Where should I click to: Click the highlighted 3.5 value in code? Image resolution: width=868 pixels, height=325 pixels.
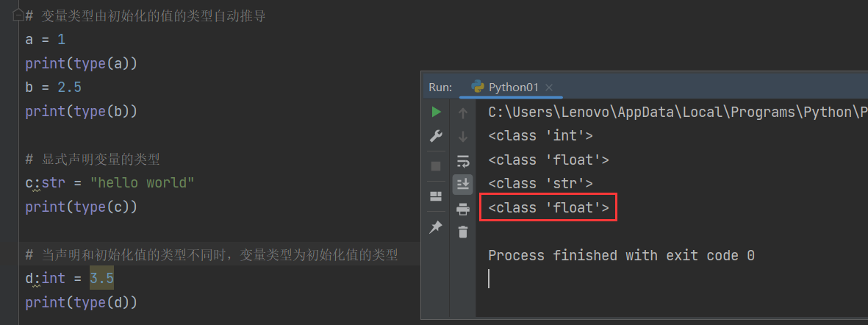tap(102, 278)
